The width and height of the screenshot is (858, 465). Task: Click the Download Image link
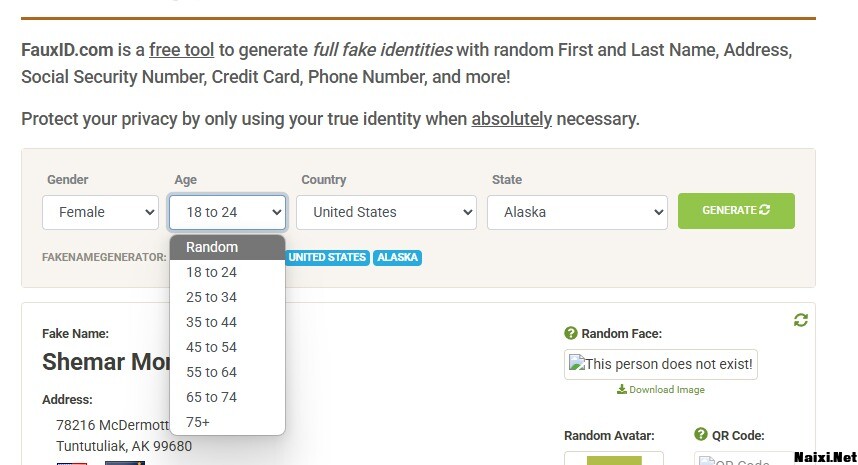(667, 390)
